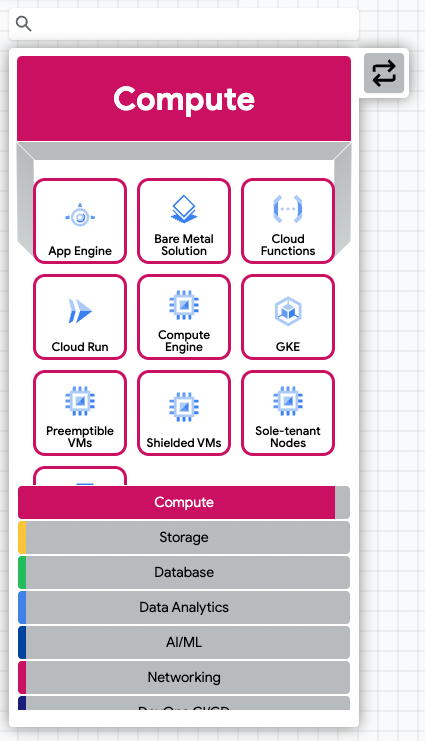Click the selected Compute category bar
This screenshot has width=425, height=741.
point(184,502)
